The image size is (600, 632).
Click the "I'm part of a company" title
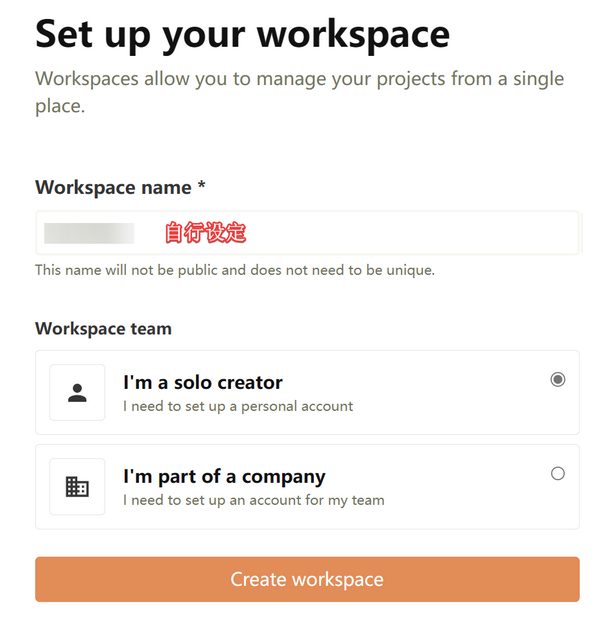pos(224,476)
